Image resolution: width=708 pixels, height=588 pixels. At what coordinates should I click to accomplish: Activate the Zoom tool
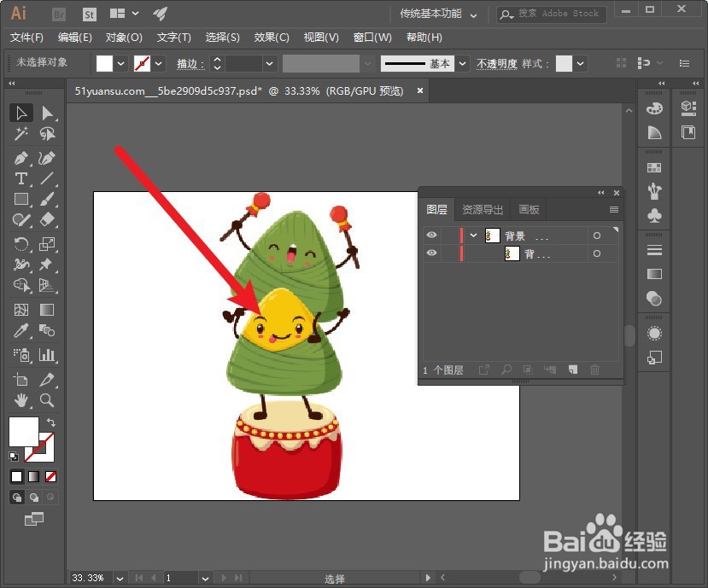tap(47, 400)
